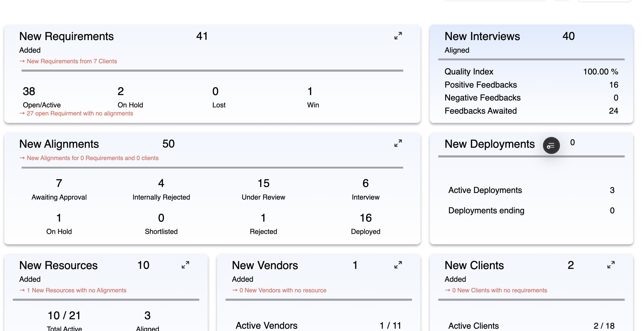The width and height of the screenshot is (644, 331).
Task: Expand the New Requirements card to full view
Action: [x=398, y=36]
